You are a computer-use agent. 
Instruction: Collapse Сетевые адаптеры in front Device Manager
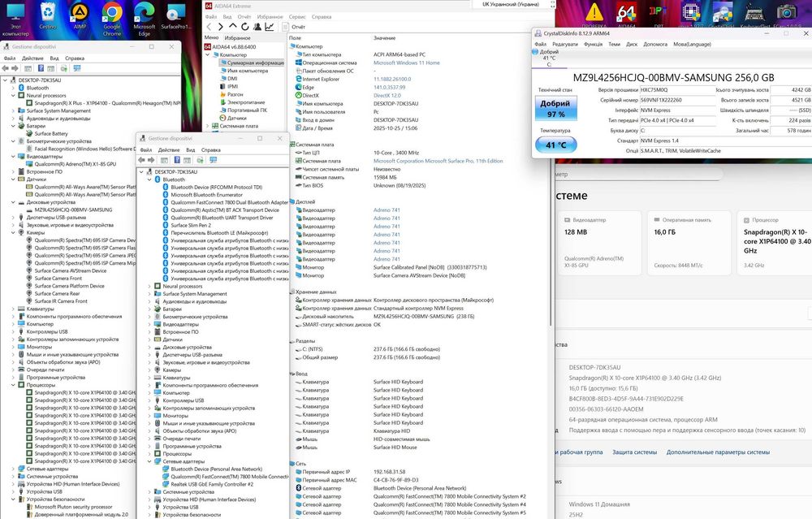click(x=149, y=461)
